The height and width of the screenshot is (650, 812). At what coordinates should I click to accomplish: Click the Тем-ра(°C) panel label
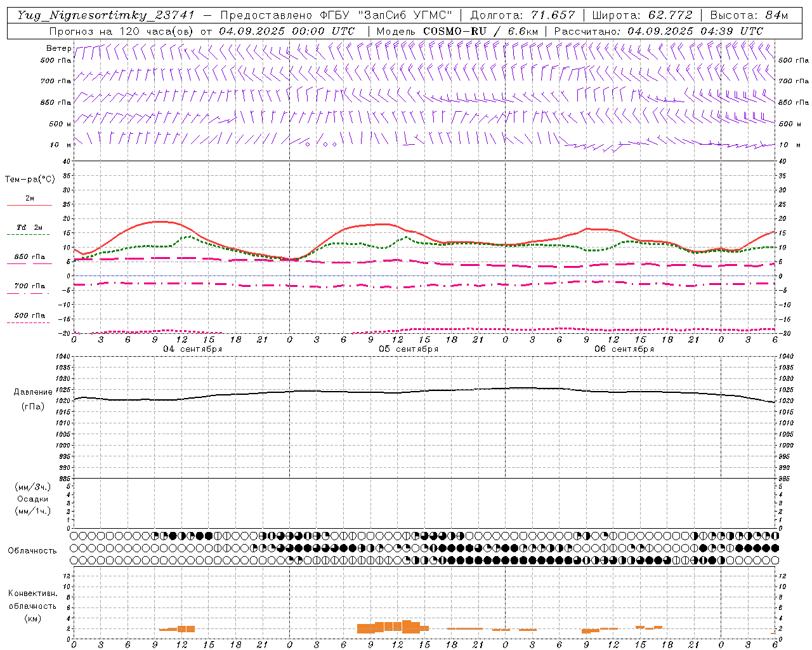click(x=30, y=180)
